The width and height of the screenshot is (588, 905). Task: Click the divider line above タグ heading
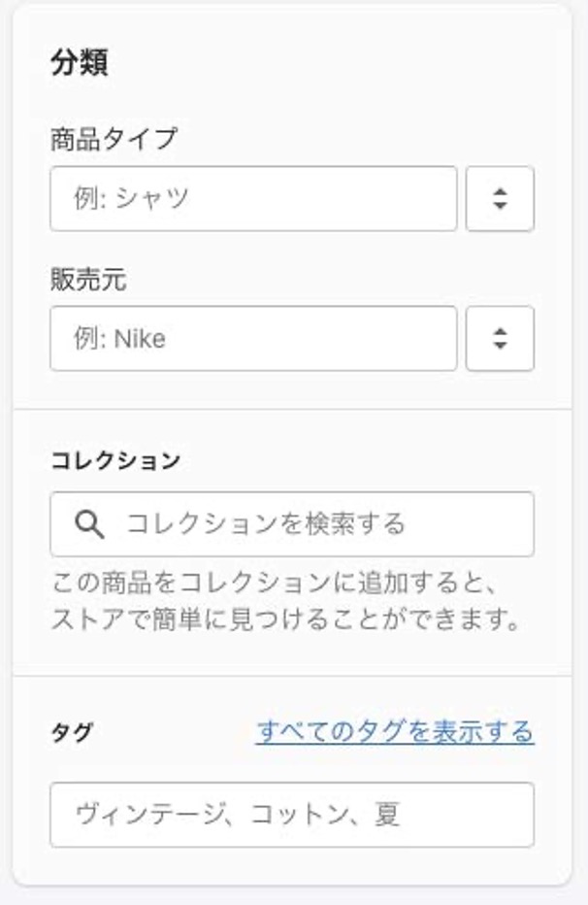click(292, 676)
